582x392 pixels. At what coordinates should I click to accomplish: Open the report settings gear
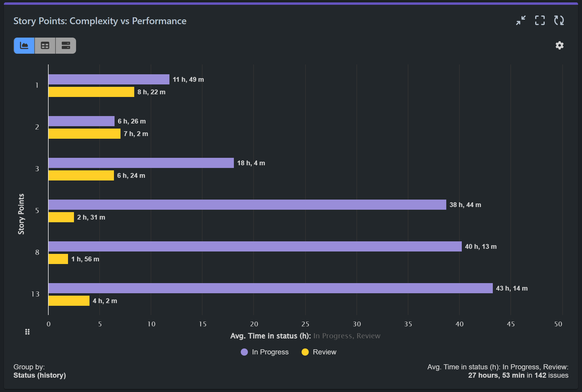tap(560, 45)
